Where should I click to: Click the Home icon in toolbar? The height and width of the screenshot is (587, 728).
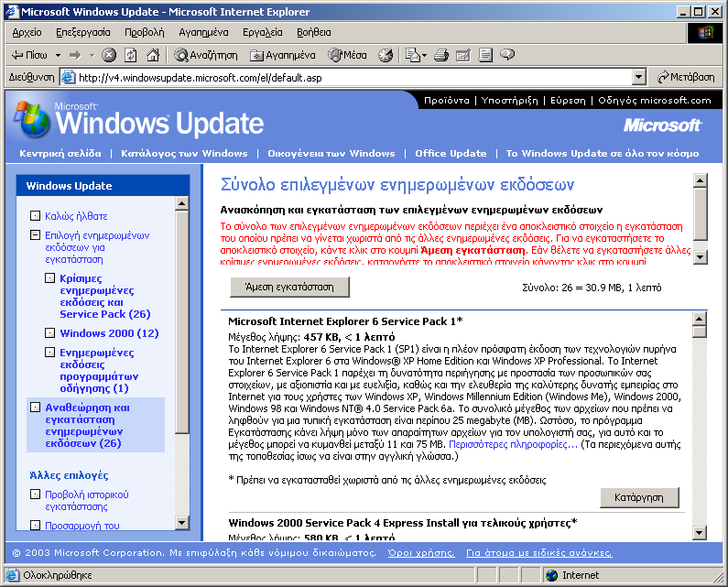coord(153,55)
